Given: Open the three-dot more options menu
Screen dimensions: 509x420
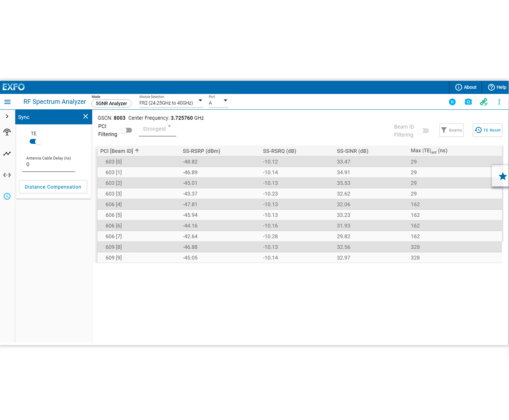Looking at the screenshot, I should (x=499, y=102).
